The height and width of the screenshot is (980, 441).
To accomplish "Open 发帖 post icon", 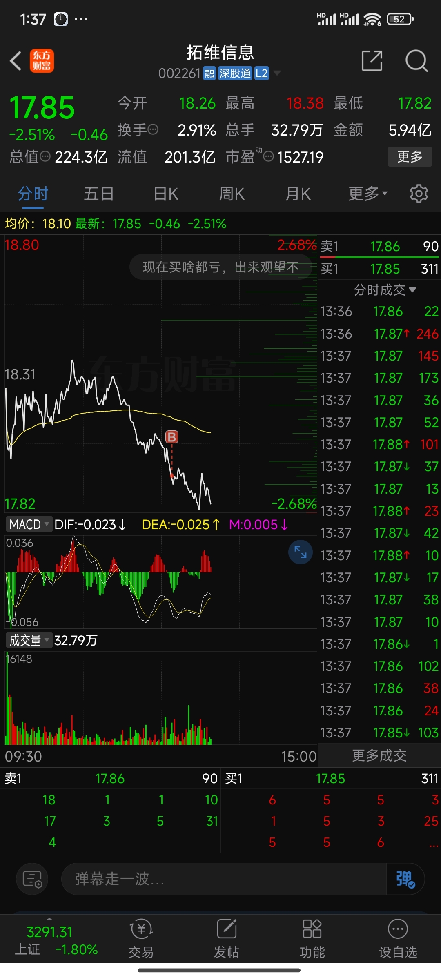I will tap(227, 938).
